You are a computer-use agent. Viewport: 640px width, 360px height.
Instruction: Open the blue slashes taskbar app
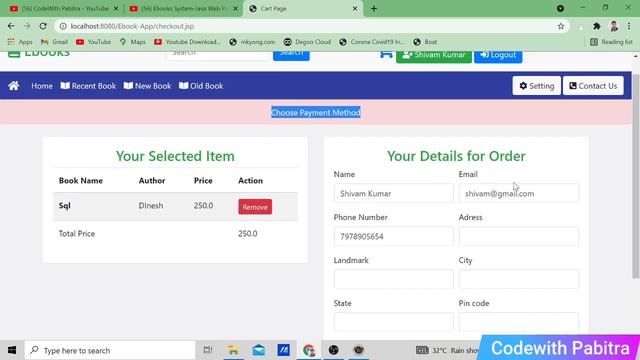[284, 350]
